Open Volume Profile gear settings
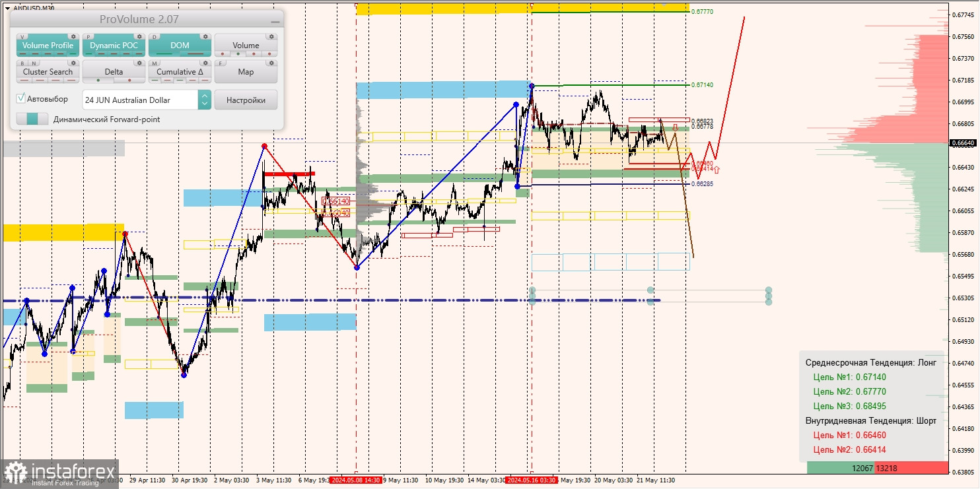 pyautogui.click(x=73, y=36)
